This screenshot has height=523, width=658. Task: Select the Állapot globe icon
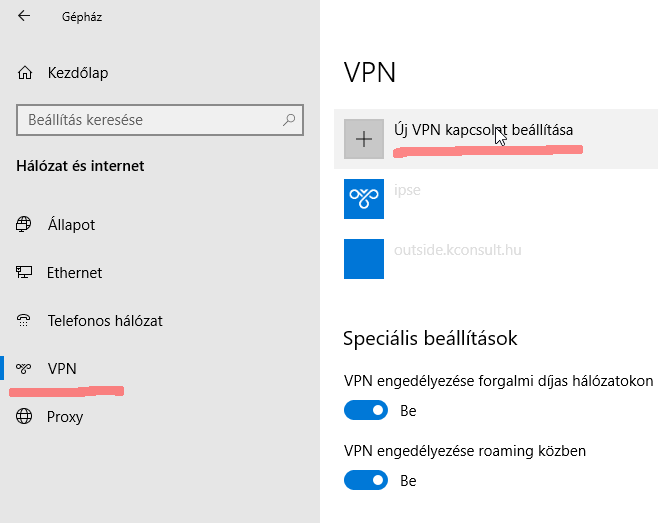click(24, 225)
